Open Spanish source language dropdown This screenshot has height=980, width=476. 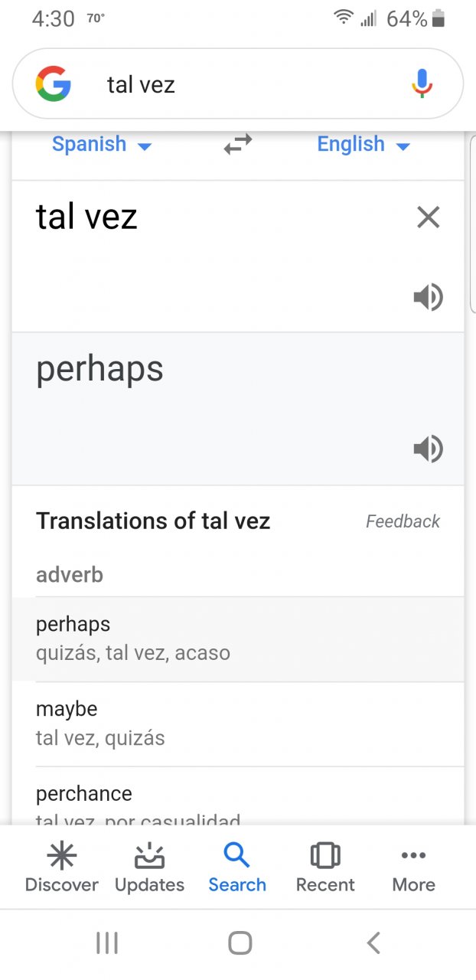[x=102, y=145]
